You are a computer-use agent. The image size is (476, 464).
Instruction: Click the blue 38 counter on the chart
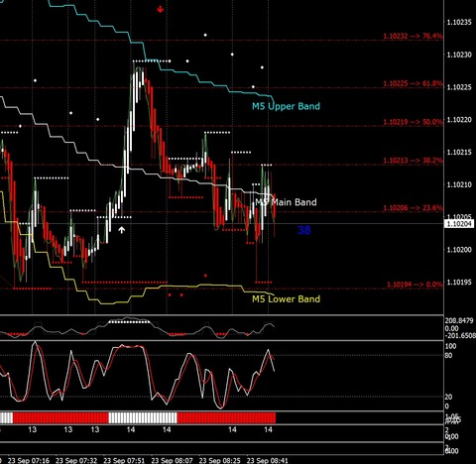(x=304, y=230)
